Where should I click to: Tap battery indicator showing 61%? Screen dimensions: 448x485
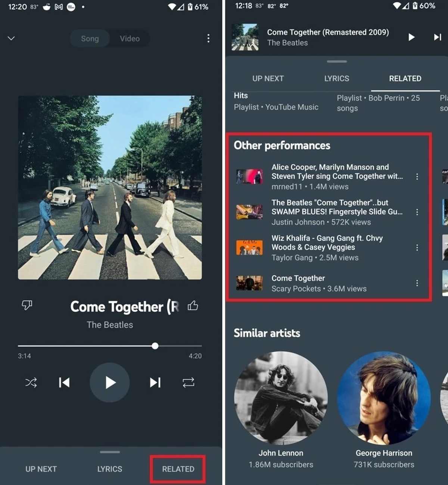click(x=197, y=7)
